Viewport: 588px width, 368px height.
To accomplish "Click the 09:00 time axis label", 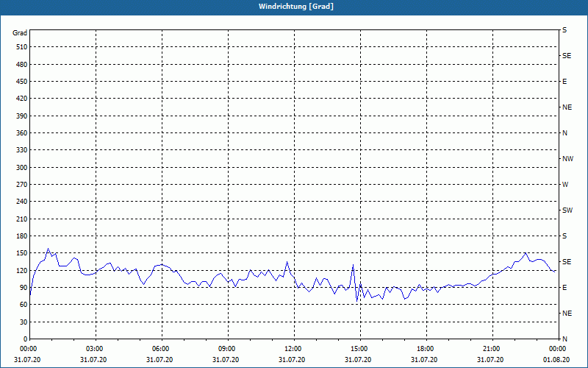I will (228, 349).
